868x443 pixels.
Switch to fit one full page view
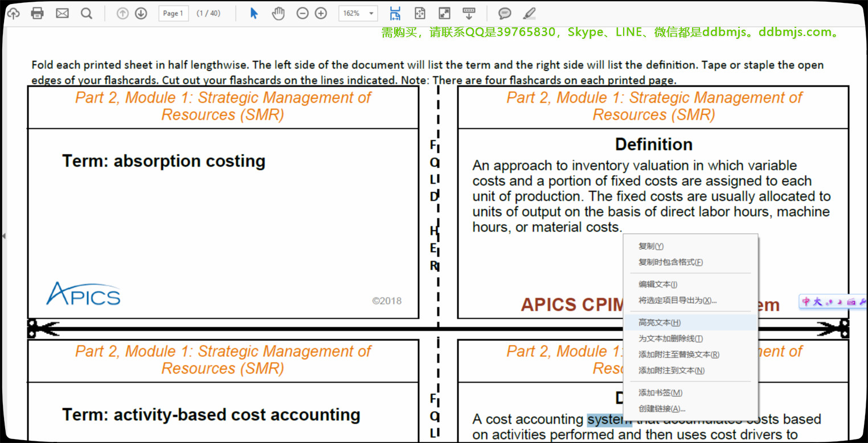pos(420,13)
